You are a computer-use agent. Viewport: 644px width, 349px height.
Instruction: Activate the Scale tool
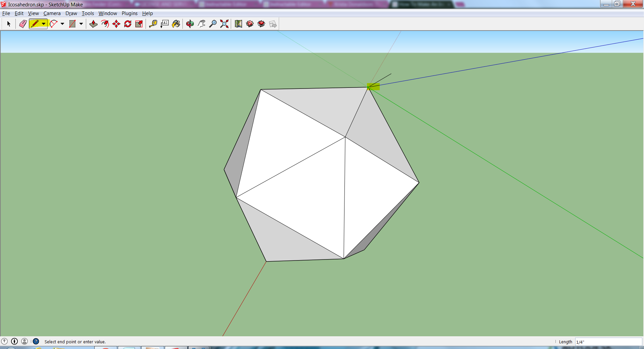pyautogui.click(x=139, y=24)
